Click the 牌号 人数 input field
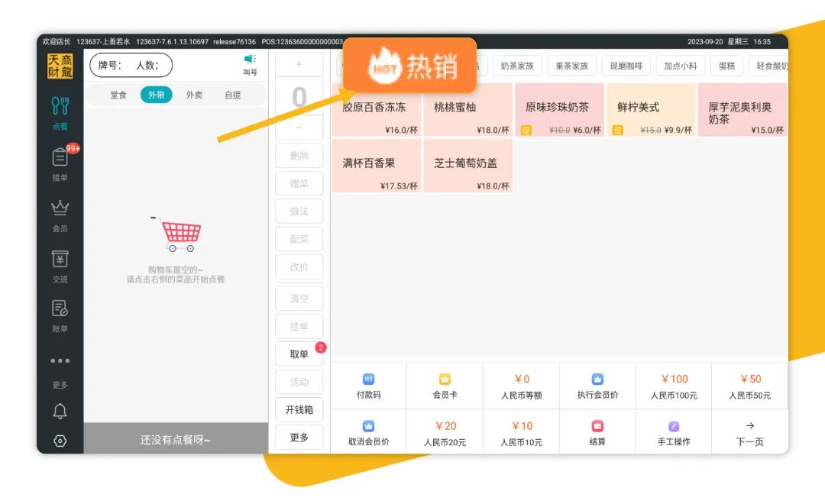825x504 pixels. [x=131, y=65]
